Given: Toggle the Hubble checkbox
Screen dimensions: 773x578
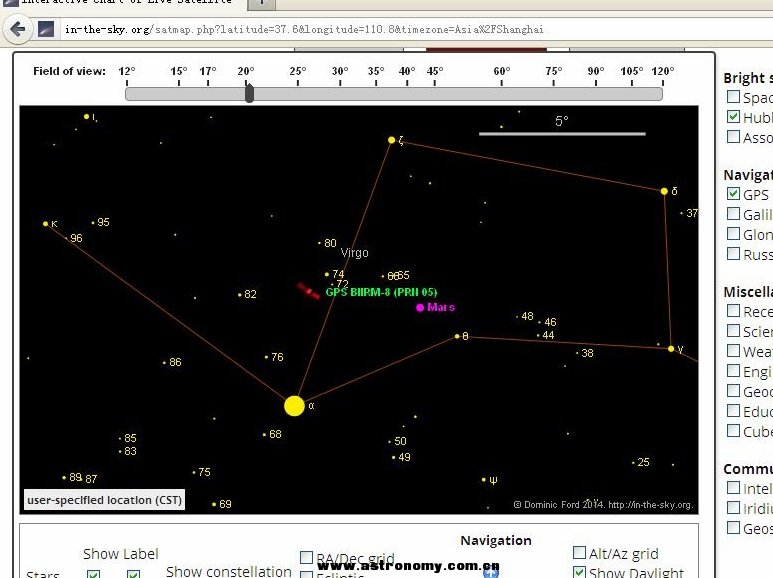Looking at the screenshot, I should click(x=734, y=117).
